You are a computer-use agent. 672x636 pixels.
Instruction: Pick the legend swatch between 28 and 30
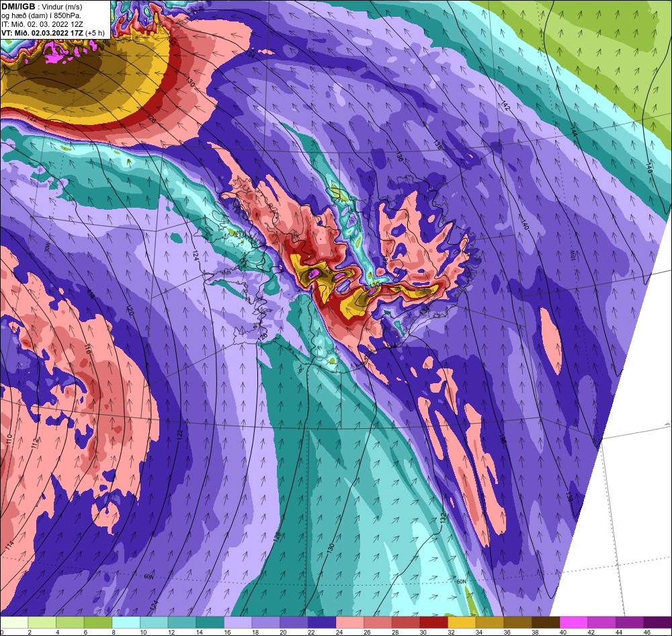tap(406, 623)
